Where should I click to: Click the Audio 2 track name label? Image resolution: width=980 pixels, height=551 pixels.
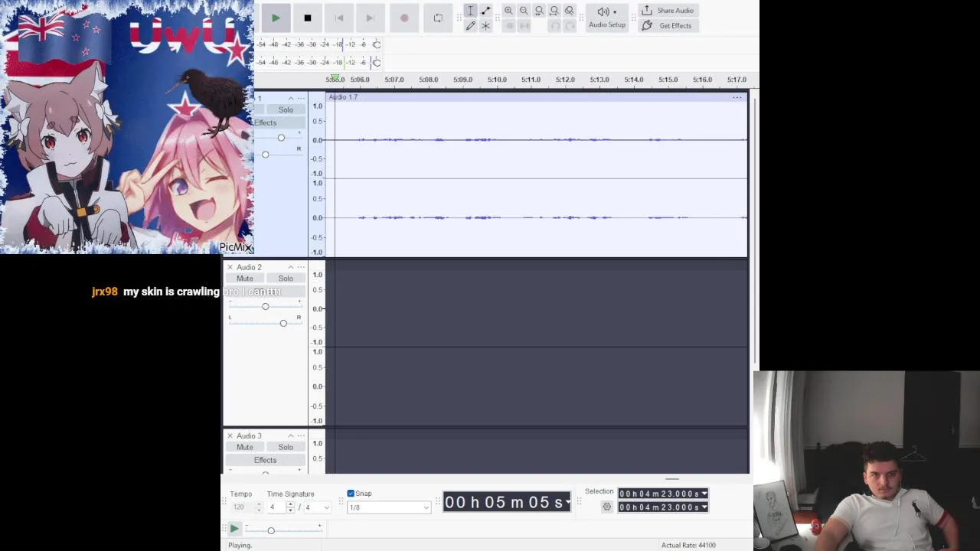[x=249, y=267]
